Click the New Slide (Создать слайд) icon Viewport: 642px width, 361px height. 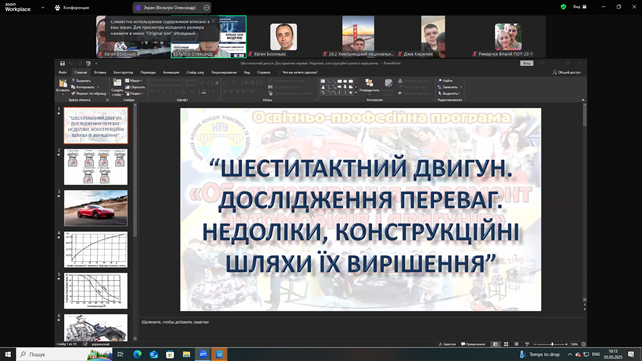coord(117,83)
